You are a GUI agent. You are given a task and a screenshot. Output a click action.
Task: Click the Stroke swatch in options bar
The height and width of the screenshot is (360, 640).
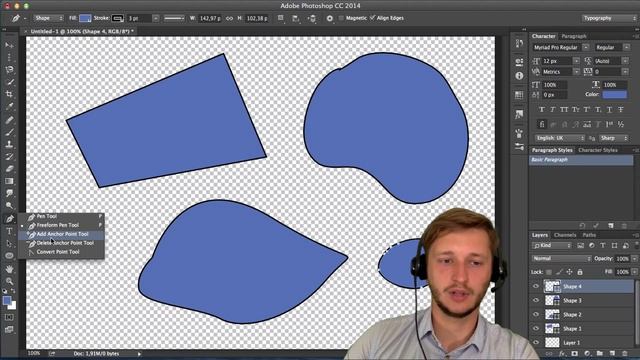tap(118, 18)
